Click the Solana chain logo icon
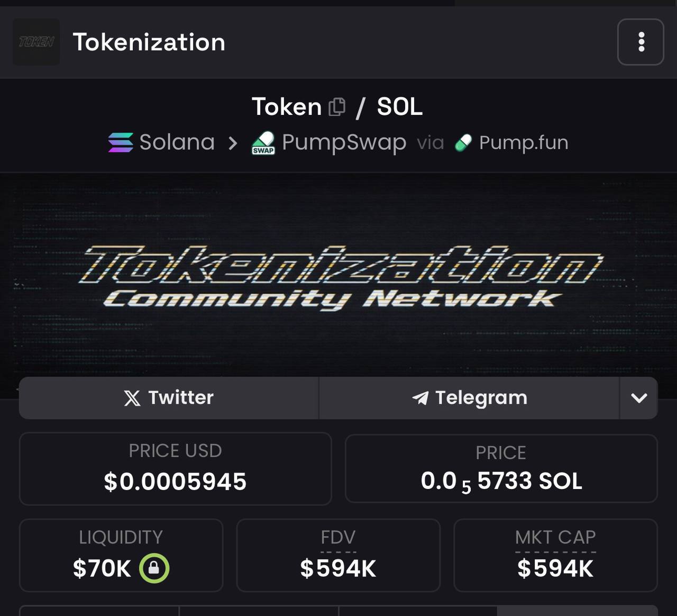This screenshot has height=616, width=677. point(121,142)
